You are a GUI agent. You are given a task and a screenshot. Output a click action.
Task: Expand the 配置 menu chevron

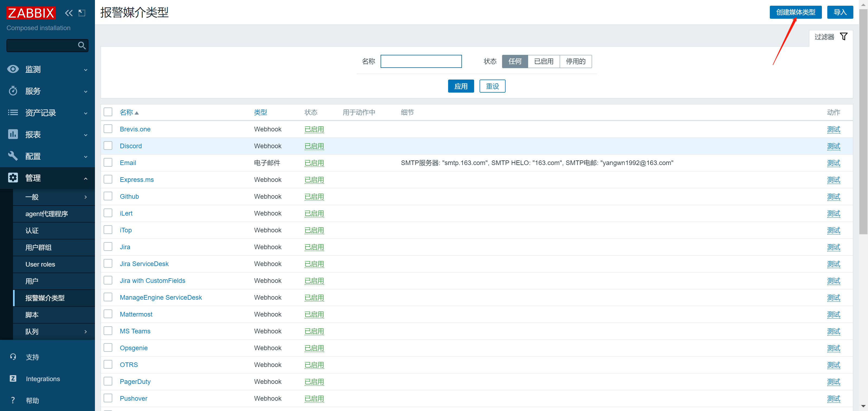(x=86, y=157)
